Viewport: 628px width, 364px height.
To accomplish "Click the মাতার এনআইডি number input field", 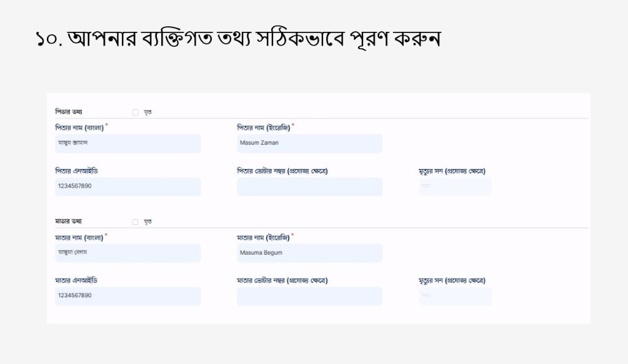I will point(127,295).
